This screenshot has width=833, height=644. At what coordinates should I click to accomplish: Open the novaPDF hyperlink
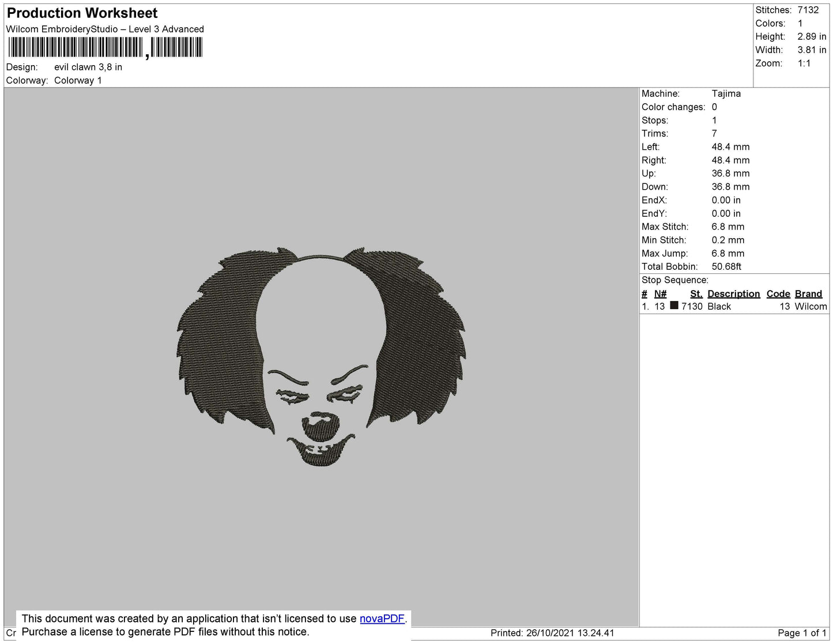(x=382, y=619)
